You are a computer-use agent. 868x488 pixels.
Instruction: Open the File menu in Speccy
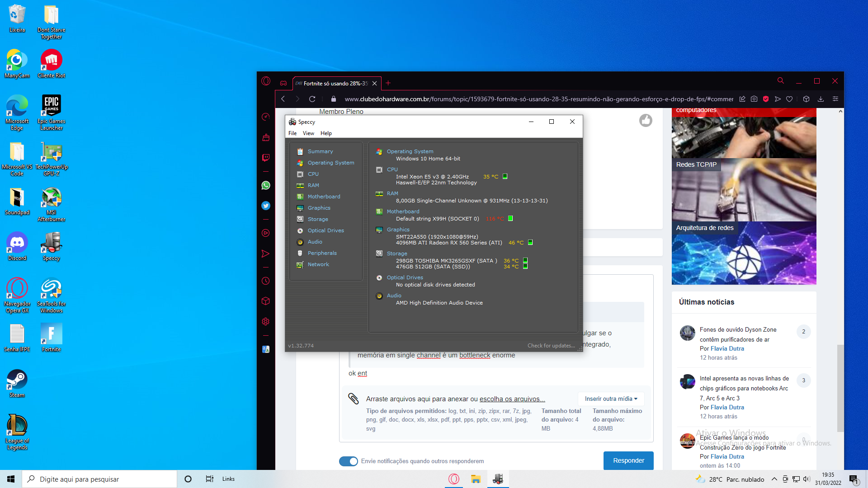(292, 133)
